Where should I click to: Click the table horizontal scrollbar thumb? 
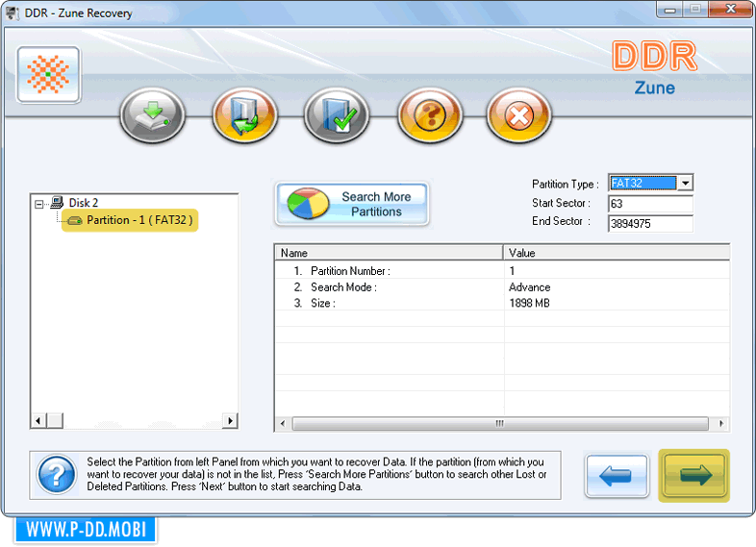(x=500, y=424)
